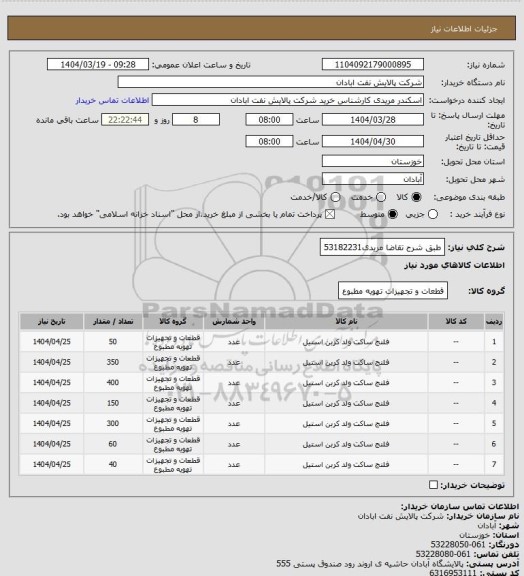Viewport: 524px width, 576px height.
Task: Click the delivery province field خوزستان
Action: click(x=373, y=161)
